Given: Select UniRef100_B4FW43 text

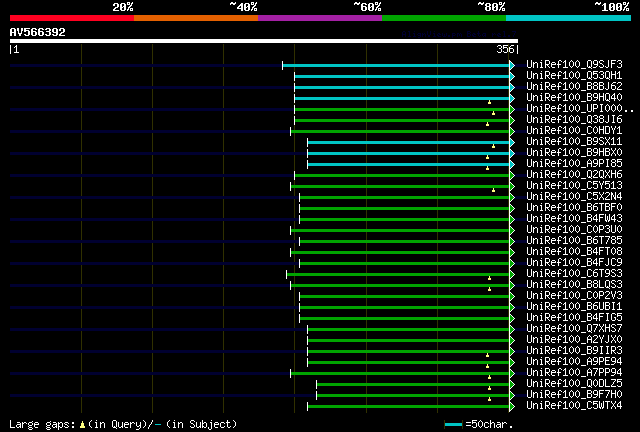Looking at the screenshot, I should [574, 219].
